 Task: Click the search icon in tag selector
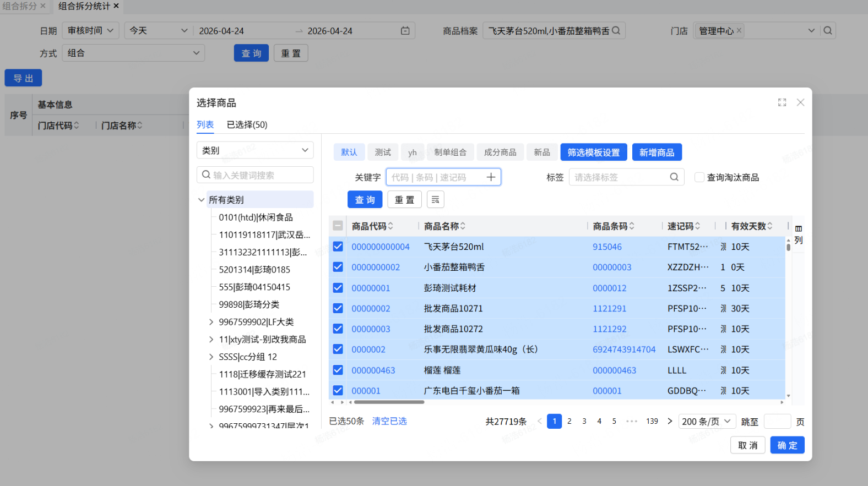pyautogui.click(x=674, y=177)
